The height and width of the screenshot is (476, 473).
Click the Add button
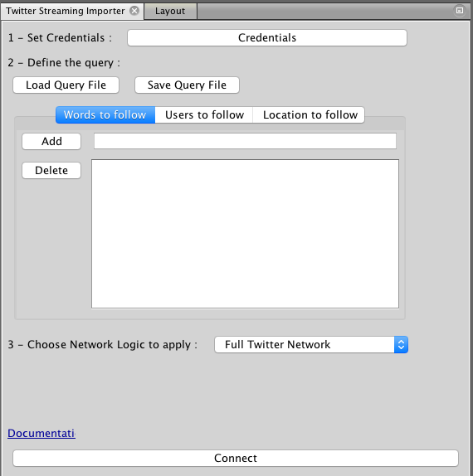(51, 142)
